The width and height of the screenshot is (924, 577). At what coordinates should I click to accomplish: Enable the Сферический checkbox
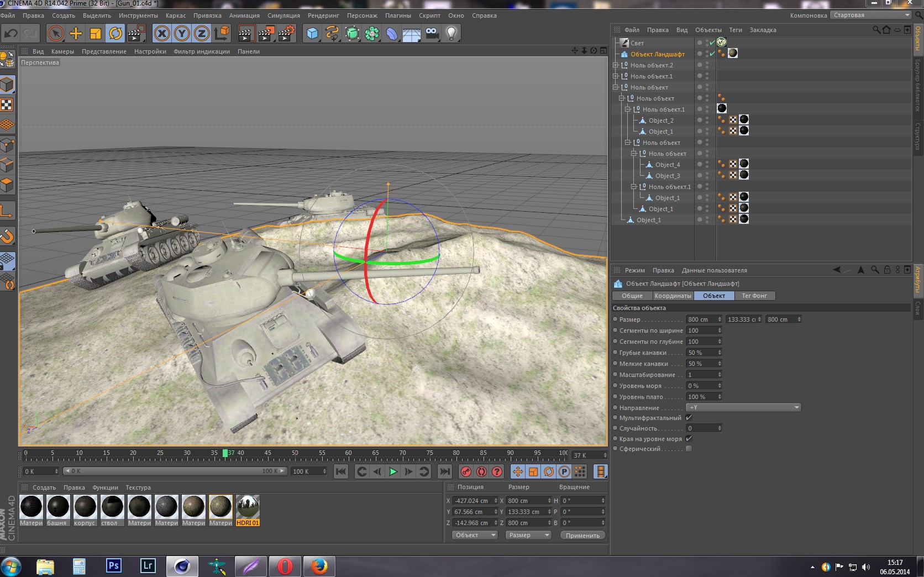(x=689, y=449)
